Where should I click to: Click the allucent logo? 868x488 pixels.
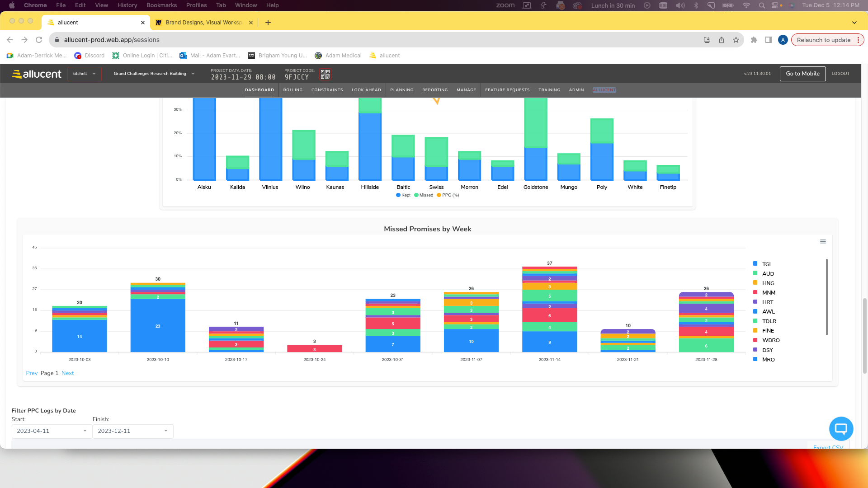(36, 74)
